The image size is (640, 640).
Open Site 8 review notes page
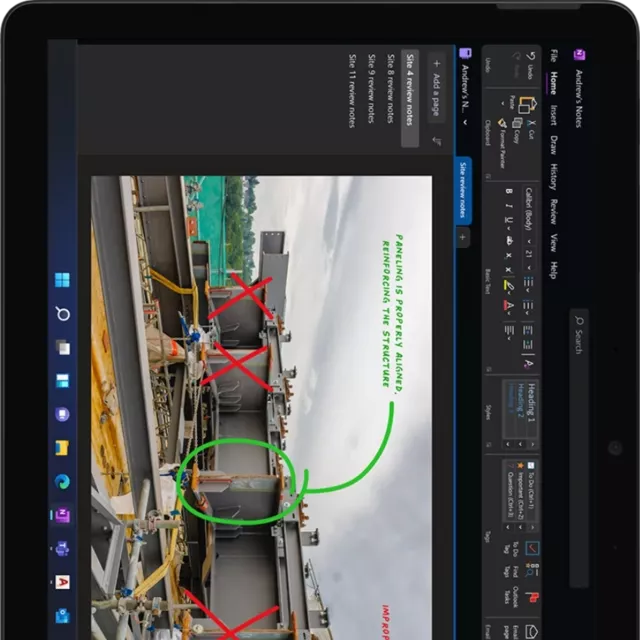coord(391,88)
